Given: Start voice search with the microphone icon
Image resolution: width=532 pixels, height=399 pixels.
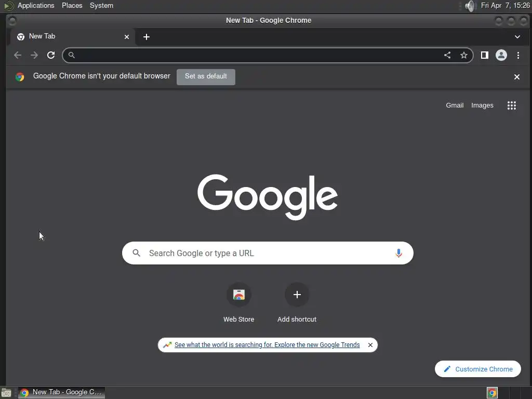Looking at the screenshot, I should click(398, 253).
